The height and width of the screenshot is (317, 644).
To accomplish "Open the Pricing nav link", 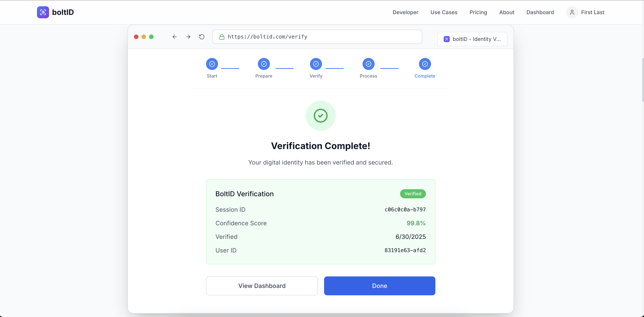I will coord(478,12).
